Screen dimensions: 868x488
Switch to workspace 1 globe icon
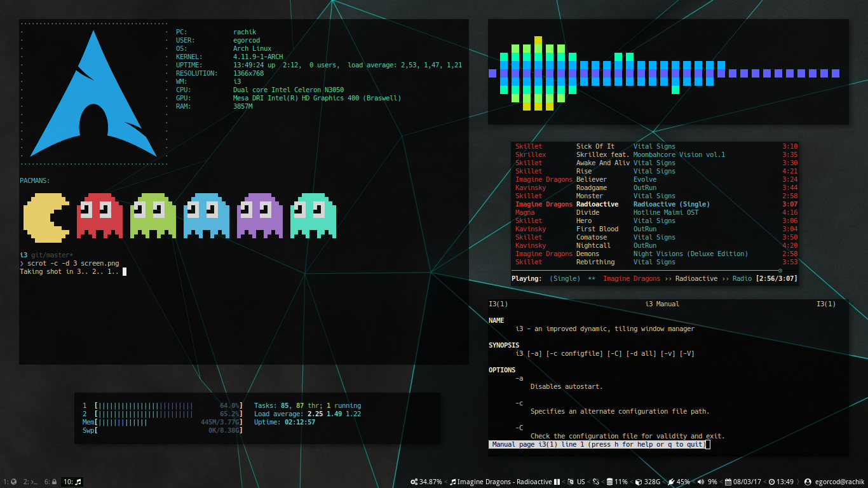tap(10, 482)
